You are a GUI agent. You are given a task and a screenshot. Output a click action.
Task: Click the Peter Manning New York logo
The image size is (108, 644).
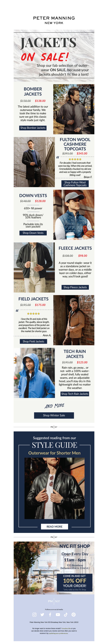(x=54, y=20)
